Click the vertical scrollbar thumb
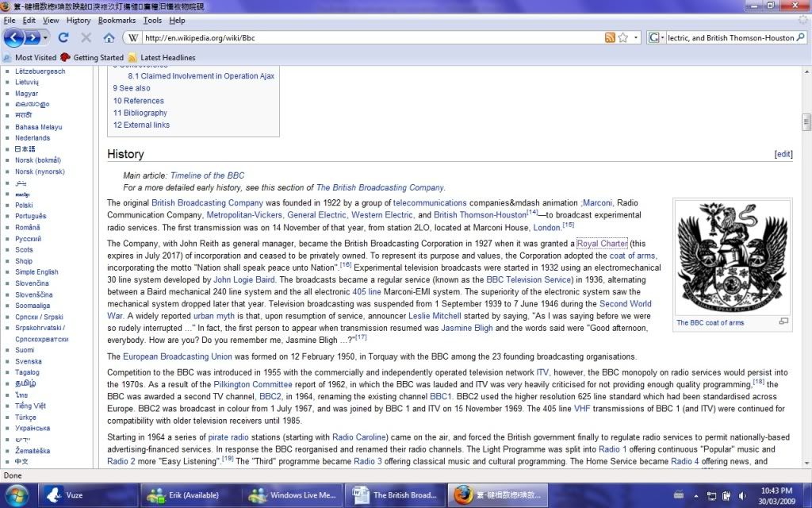The width and height of the screenshot is (812, 508). coord(806,121)
